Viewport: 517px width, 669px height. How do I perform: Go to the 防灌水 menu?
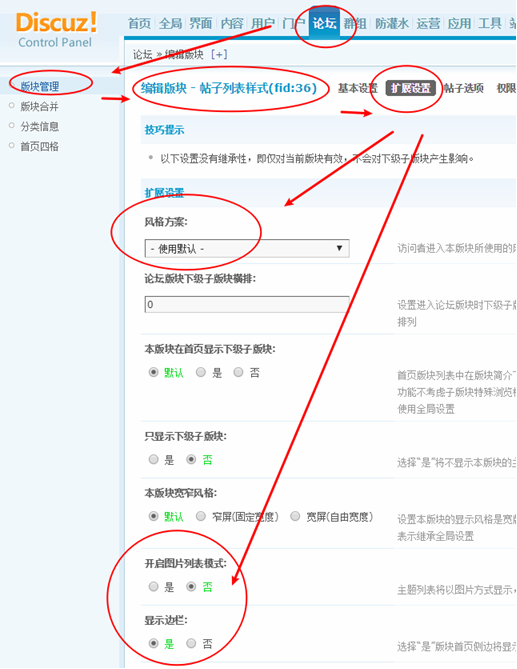pos(392,23)
